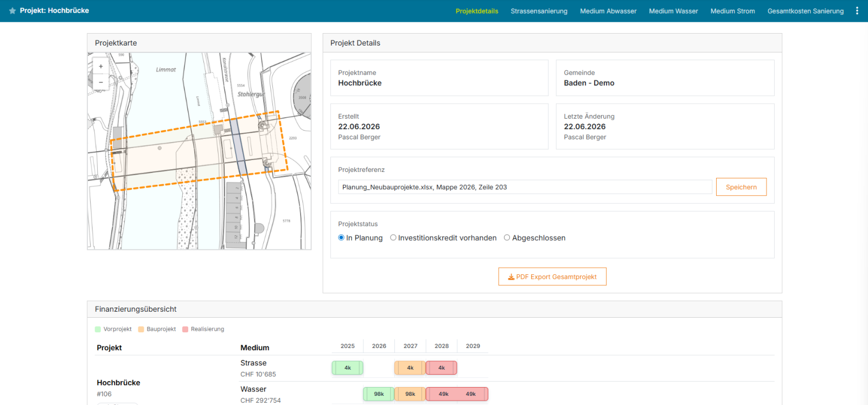Click the dashed orange project area on map
The height and width of the screenshot is (405, 868).
[199, 151]
